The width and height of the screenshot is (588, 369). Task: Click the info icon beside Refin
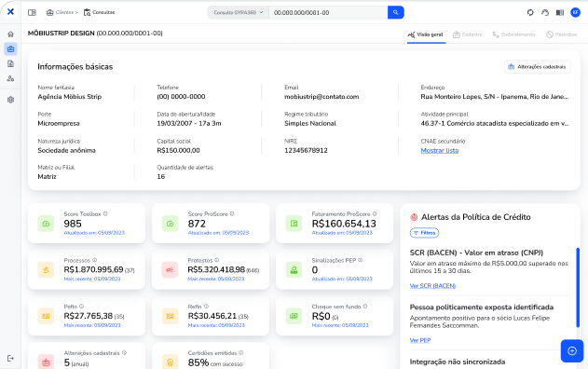[x=206, y=307]
